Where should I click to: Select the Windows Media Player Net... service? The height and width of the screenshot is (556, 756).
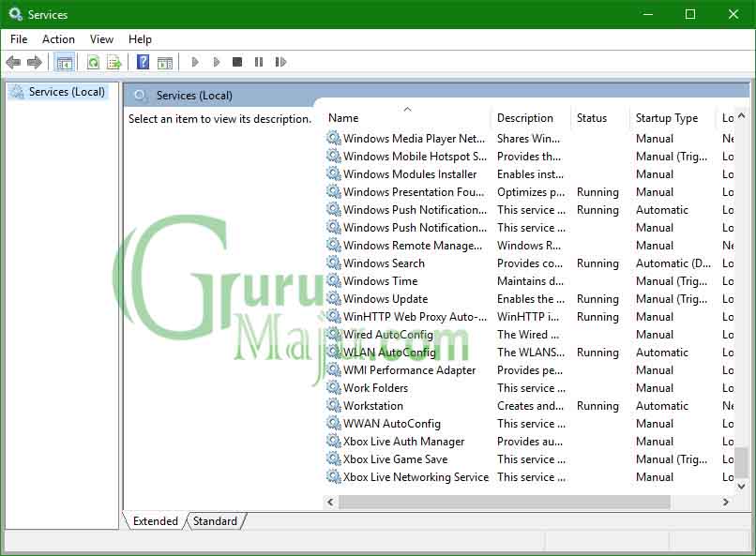(414, 139)
